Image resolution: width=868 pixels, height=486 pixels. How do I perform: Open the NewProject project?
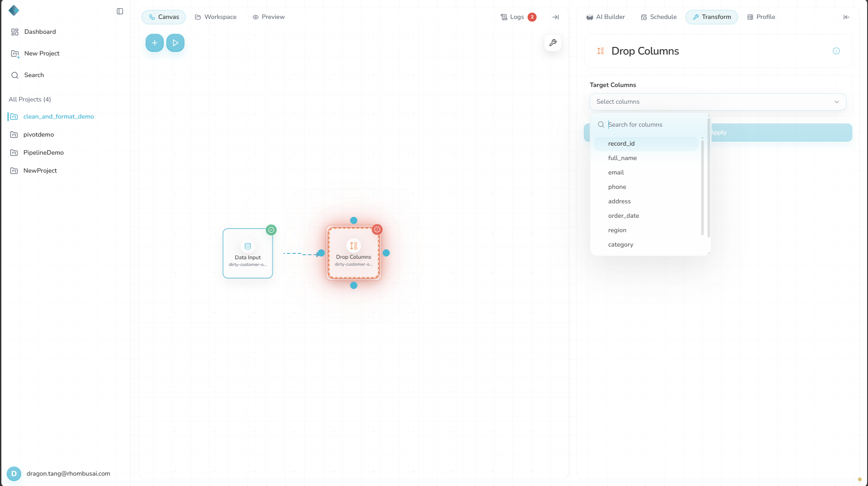[40, 171]
